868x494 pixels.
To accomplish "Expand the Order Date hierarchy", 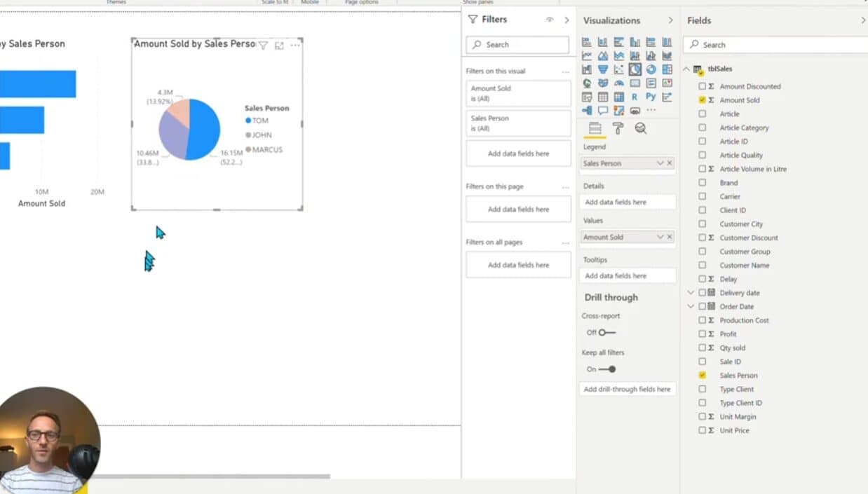I will (691, 307).
